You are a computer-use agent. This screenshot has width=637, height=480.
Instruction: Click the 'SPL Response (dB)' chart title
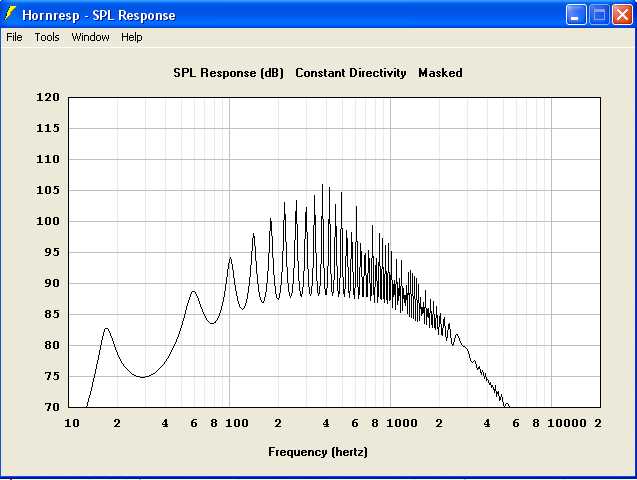point(228,73)
